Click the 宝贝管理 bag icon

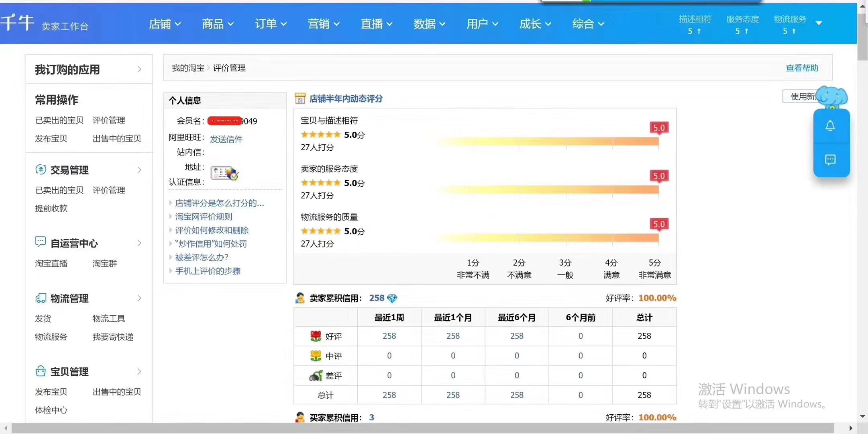(41, 371)
